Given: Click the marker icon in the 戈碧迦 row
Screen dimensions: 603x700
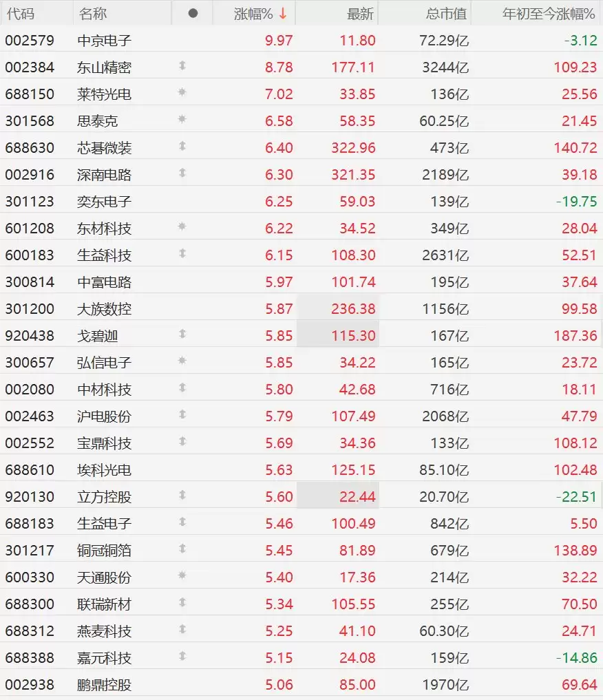Looking at the screenshot, I should click(x=182, y=334).
